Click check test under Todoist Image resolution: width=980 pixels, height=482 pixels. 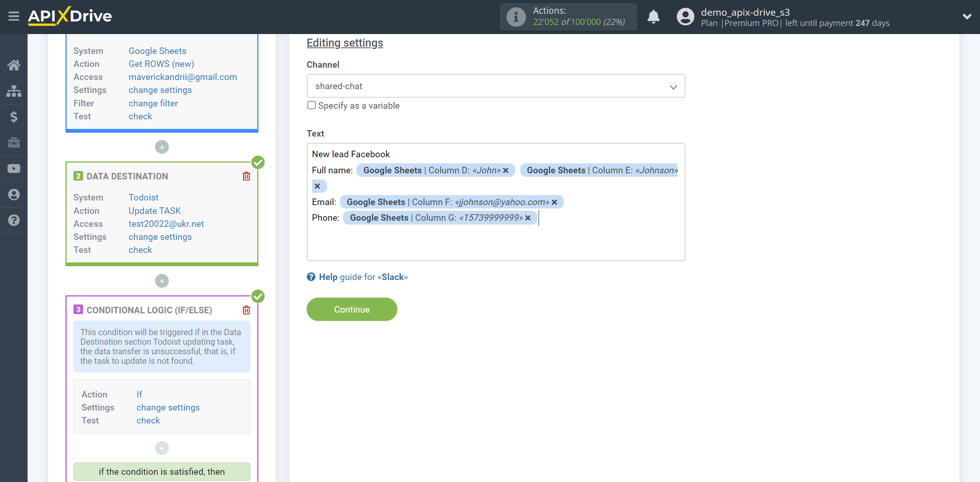click(140, 250)
